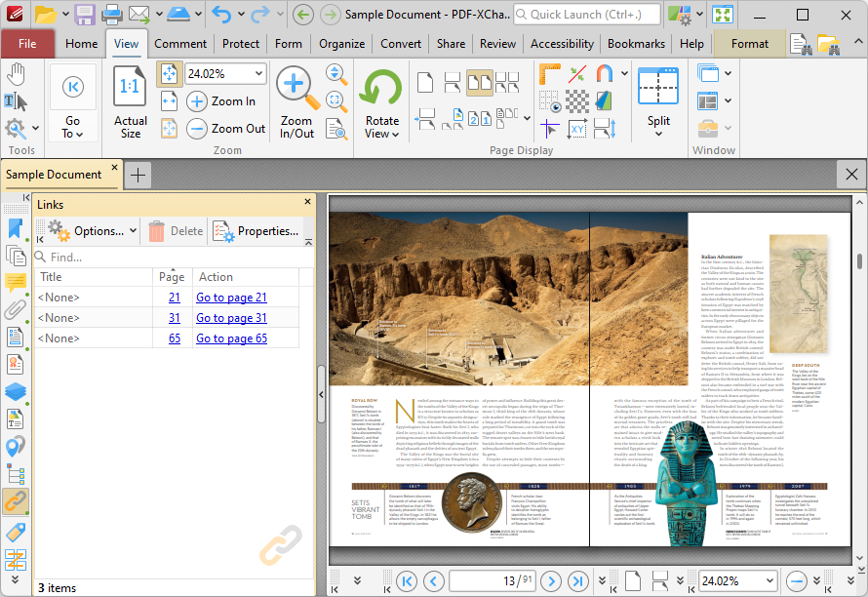This screenshot has width=868, height=597.
Task: Click the Go to page 21 link
Action: (x=231, y=298)
